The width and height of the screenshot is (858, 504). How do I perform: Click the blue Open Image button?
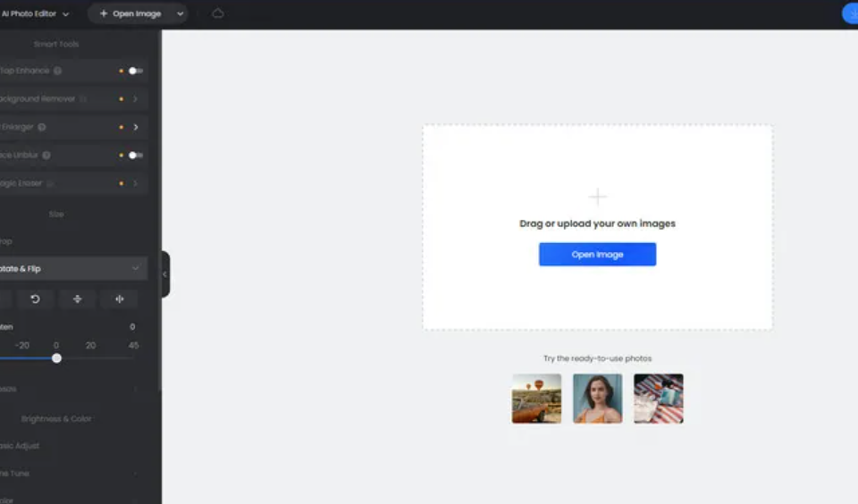click(x=598, y=255)
